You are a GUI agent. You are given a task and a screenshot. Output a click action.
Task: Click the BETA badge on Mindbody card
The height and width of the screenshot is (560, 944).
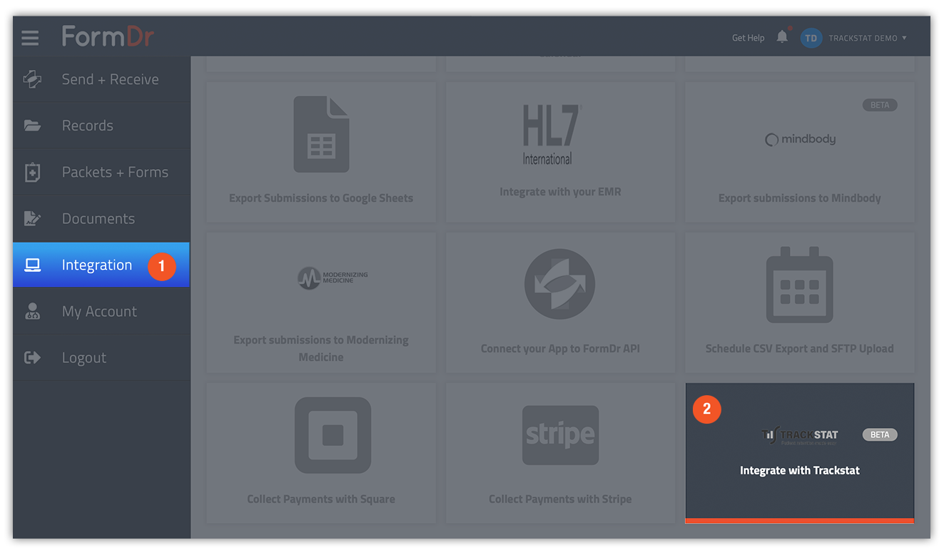click(880, 105)
